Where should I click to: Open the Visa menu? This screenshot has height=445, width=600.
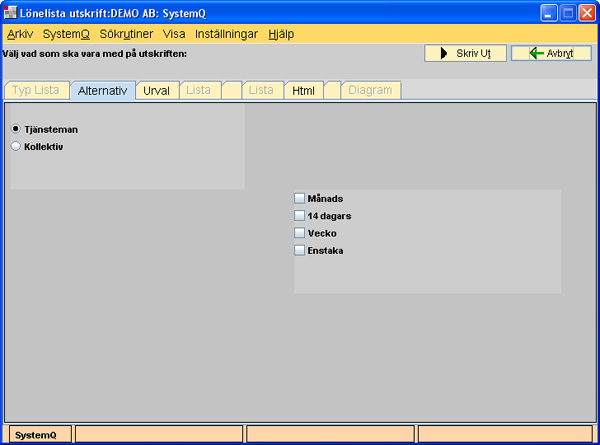pyautogui.click(x=174, y=33)
